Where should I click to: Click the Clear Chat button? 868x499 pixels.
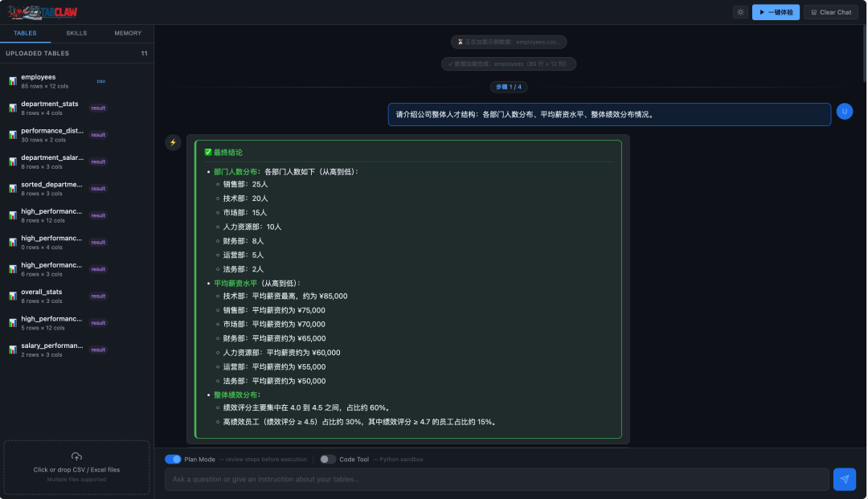(x=831, y=12)
